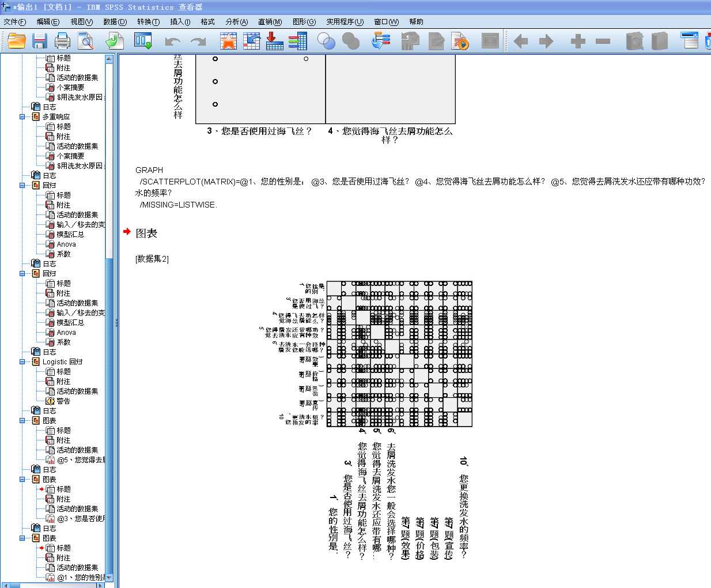The height and width of the screenshot is (588, 711).
Task: Click the Print toolbar icon
Action: coord(62,41)
